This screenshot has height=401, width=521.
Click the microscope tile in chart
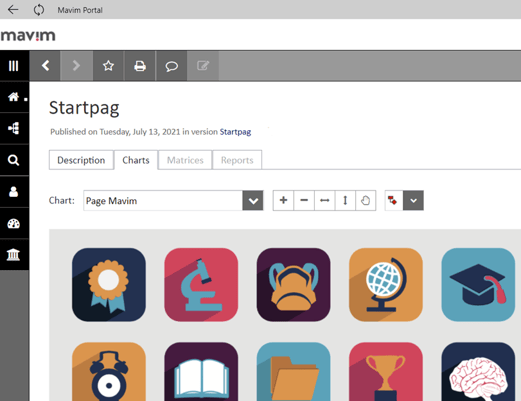tap(201, 285)
